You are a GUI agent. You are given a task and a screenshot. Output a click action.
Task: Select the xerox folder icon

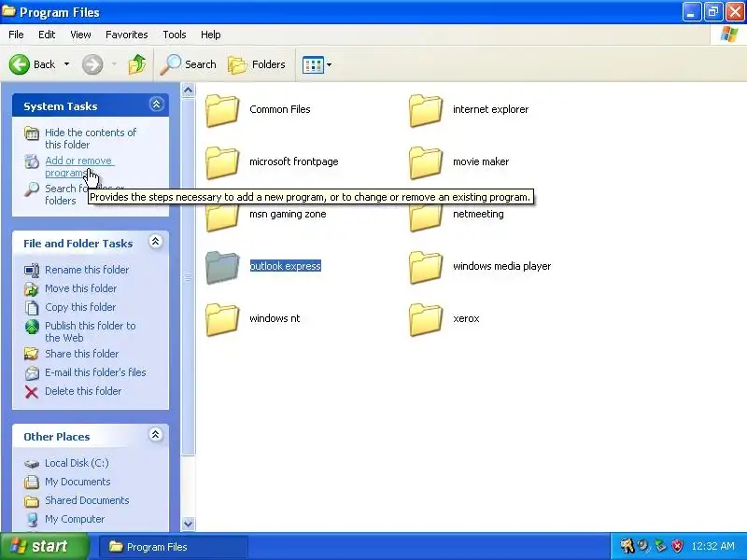(426, 319)
